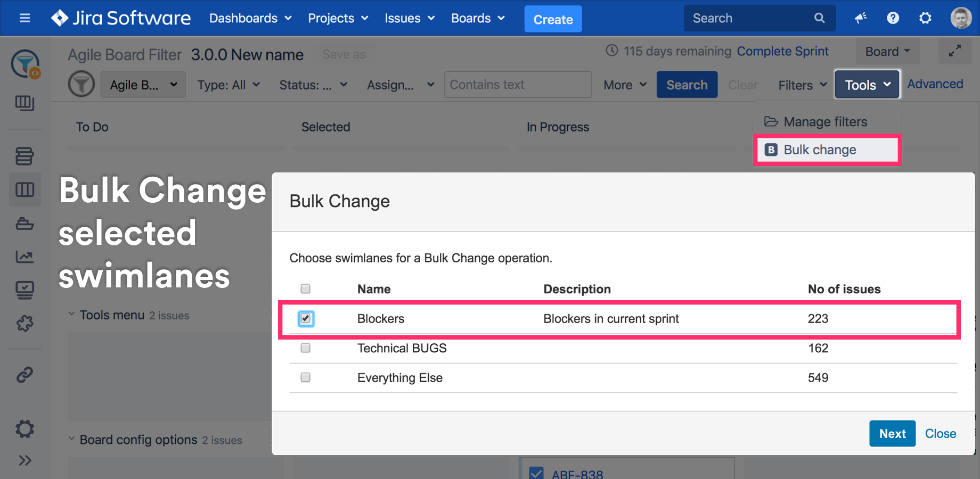This screenshot has height=479, width=980.
Task: Type in the Contains text field
Action: click(518, 84)
